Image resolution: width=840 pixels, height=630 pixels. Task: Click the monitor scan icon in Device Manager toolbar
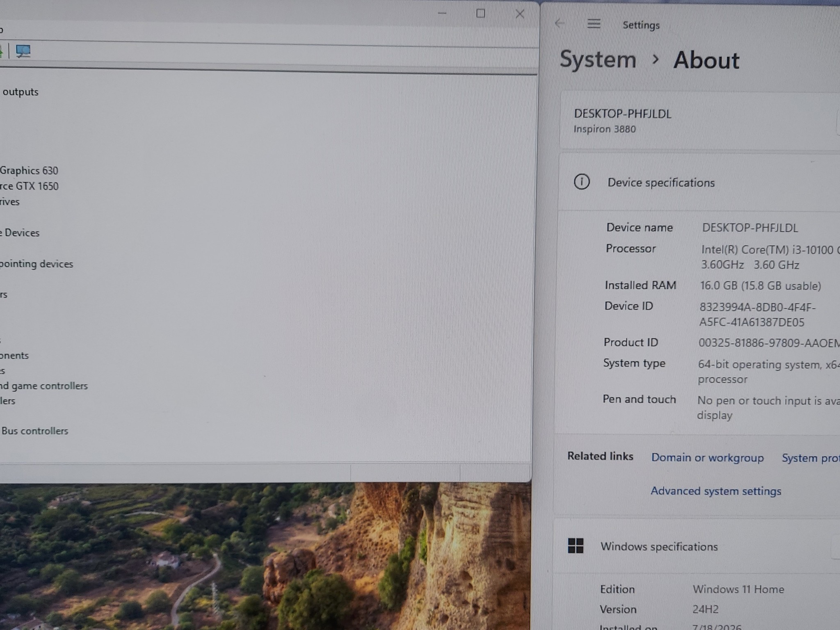(23, 51)
